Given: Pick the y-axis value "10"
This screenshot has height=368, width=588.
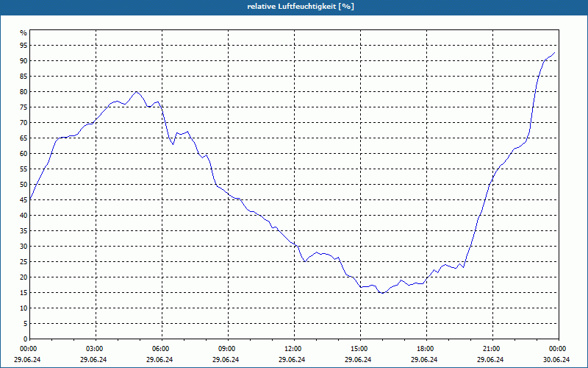Looking at the screenshot, I should (x=24, y=308).
